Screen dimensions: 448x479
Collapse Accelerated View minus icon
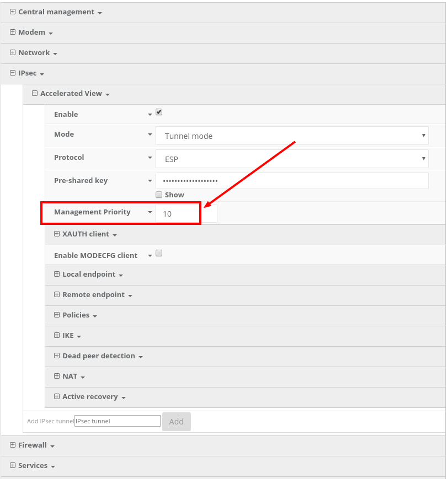(35, 93)
